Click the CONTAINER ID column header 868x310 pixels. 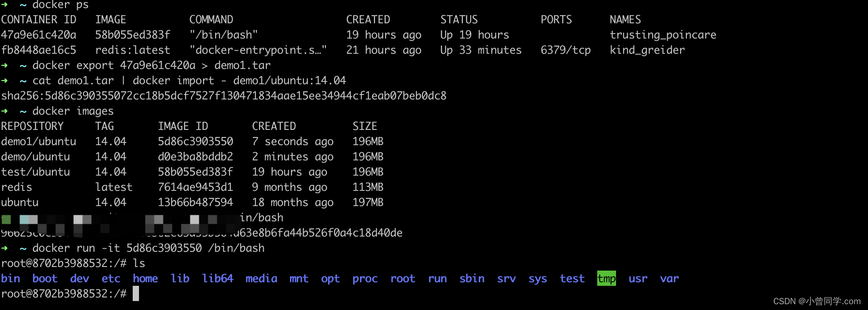(39, 20)
